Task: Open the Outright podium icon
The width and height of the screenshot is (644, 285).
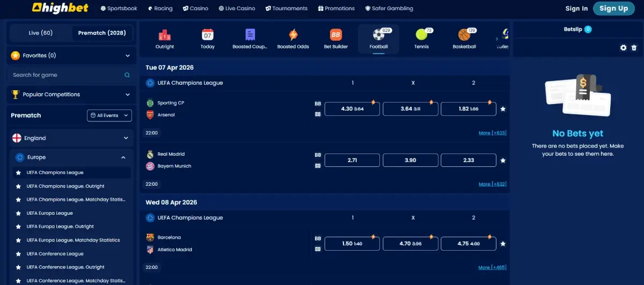Action: click(164, 35)
